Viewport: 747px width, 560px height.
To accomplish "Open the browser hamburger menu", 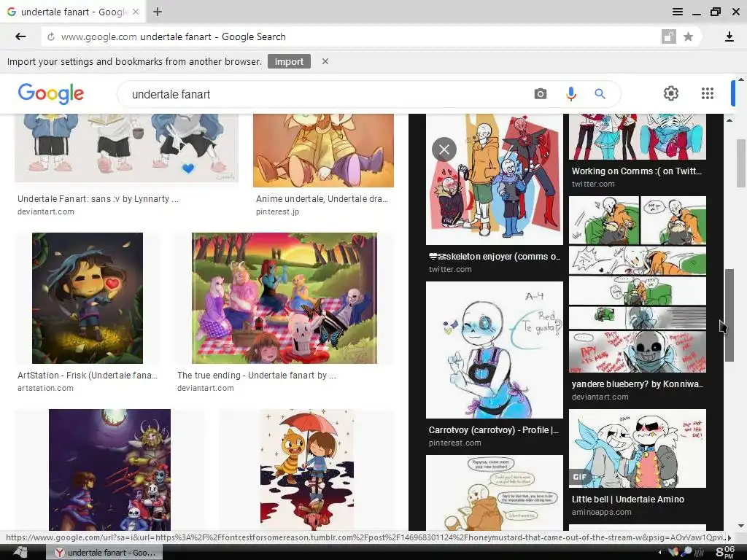I will coord(678,12).
